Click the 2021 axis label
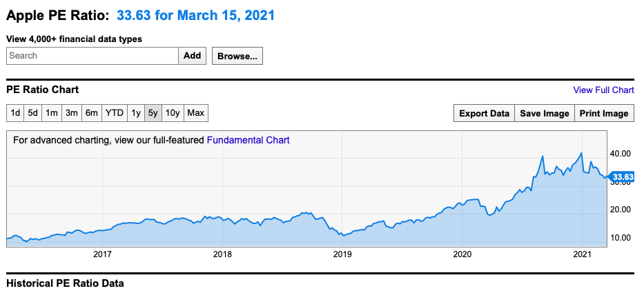644x293 pixels. (x=582, y=255)
